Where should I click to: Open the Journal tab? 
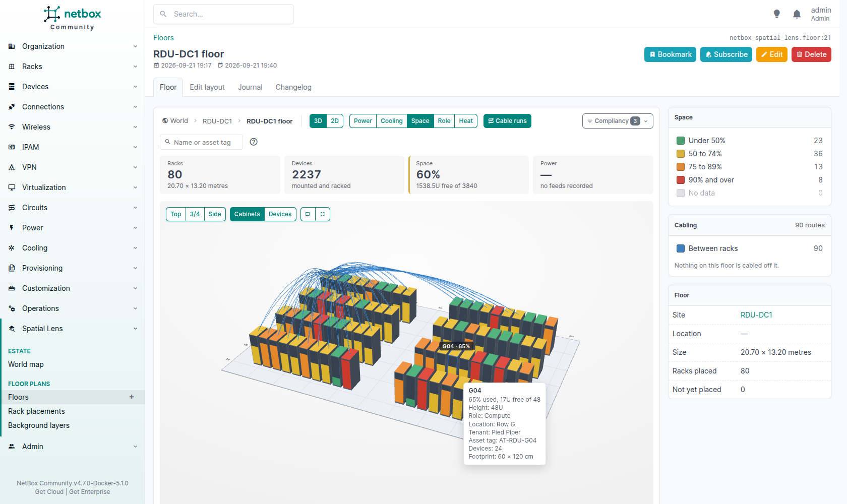[x=250, y=87]
